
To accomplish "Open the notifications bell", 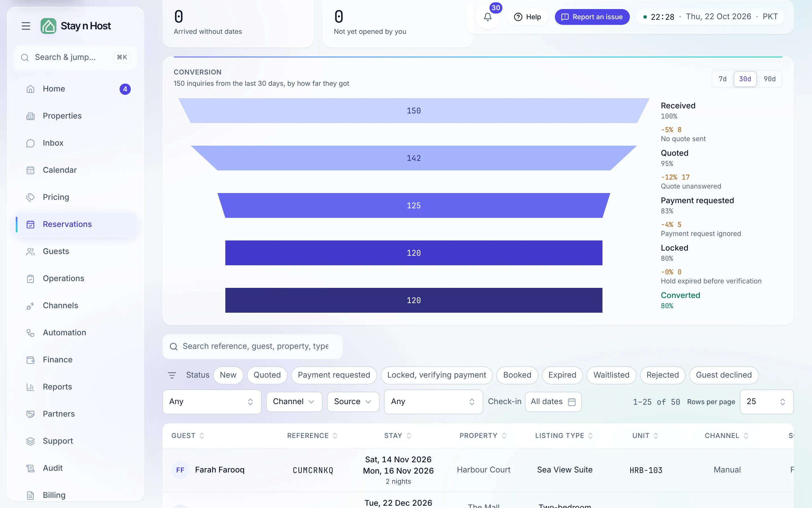I will [487, 17].
